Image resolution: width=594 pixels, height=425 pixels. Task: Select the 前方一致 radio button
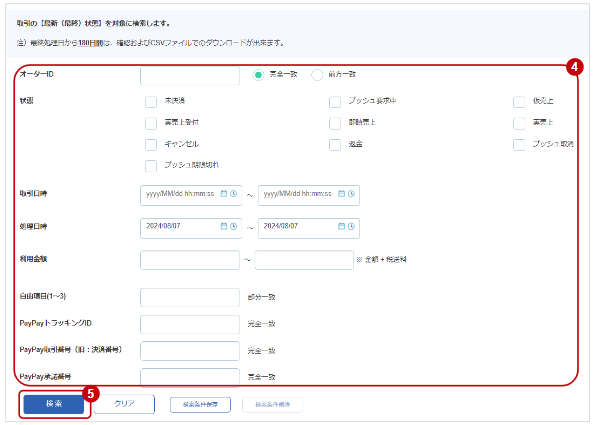click(x=317, y=75)
